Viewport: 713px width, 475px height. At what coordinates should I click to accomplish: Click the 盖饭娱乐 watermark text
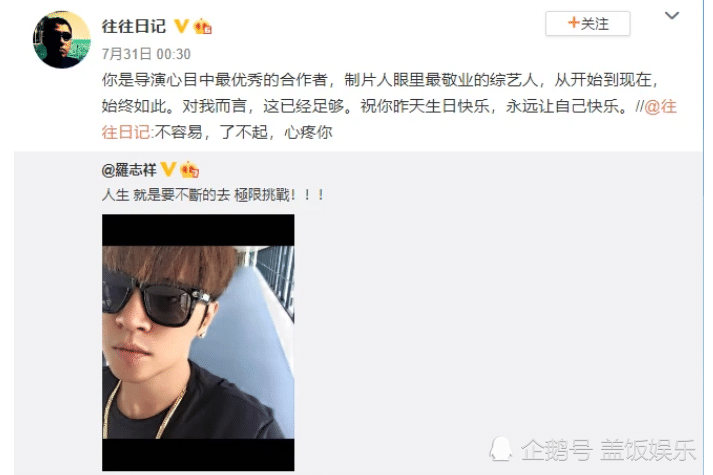click(648, 450)
